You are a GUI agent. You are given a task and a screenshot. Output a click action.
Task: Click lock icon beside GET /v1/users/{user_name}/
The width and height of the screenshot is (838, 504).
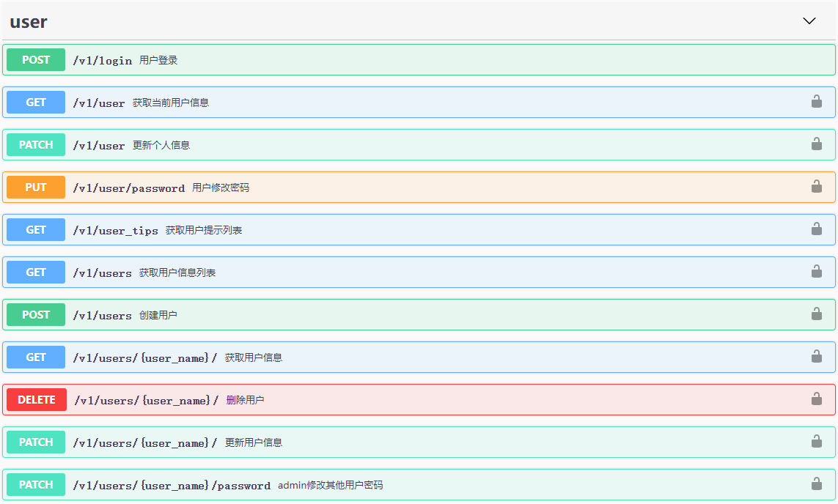coord(818,357)
